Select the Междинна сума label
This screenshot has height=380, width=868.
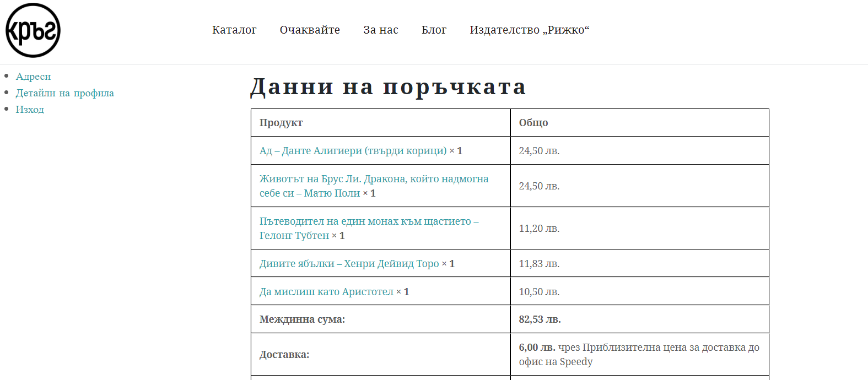(302, 319)
